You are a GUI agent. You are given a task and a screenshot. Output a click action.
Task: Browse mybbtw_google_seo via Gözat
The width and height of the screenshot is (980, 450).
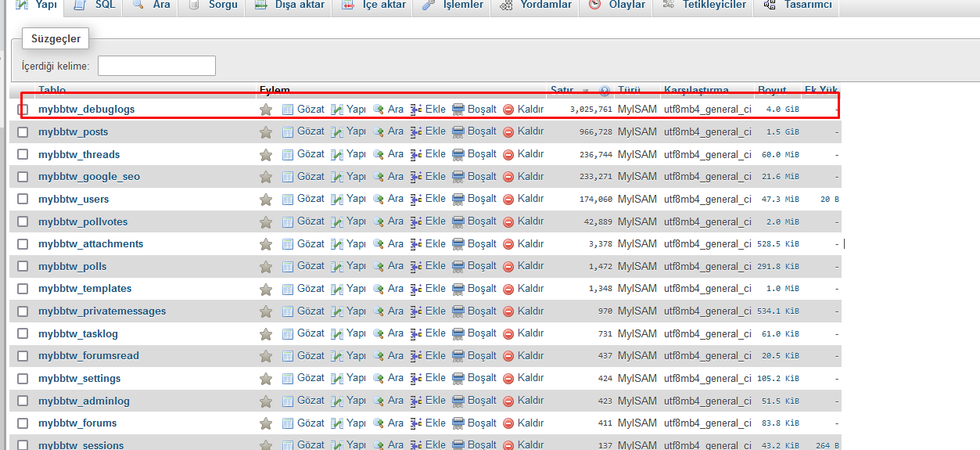pyautogui.click(x=303, y=176)
